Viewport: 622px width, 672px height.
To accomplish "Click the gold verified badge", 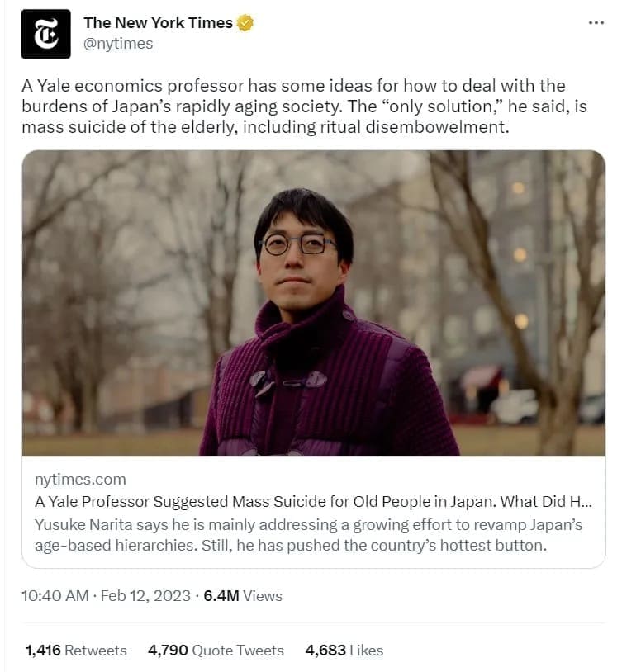I will (x=245, y=23).
